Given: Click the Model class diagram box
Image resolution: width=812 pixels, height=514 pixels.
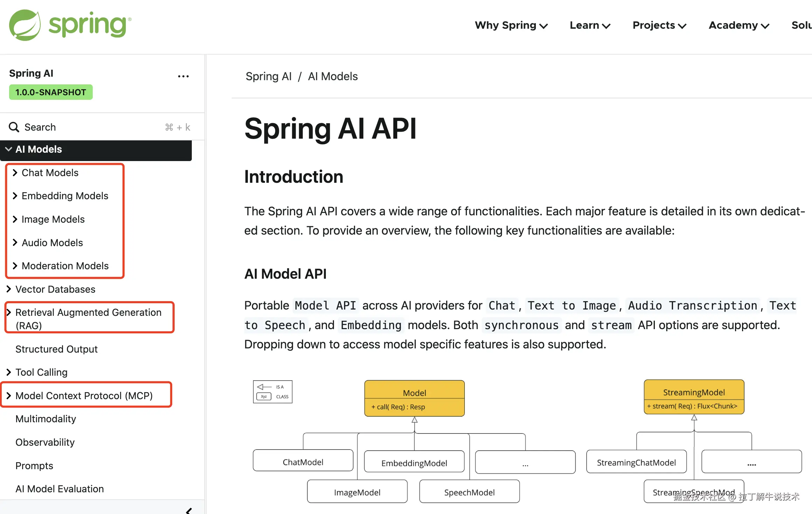Looking at the screenshot, I should click(x=414, y=398).
